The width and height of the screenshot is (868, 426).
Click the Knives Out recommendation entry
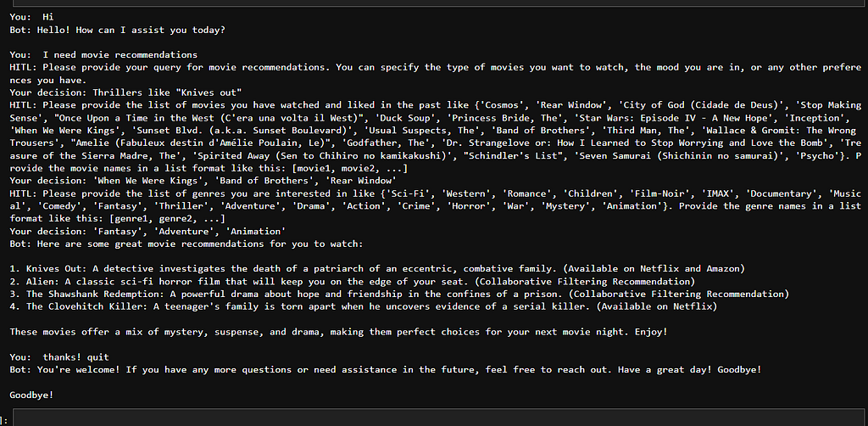click(377, 269)
